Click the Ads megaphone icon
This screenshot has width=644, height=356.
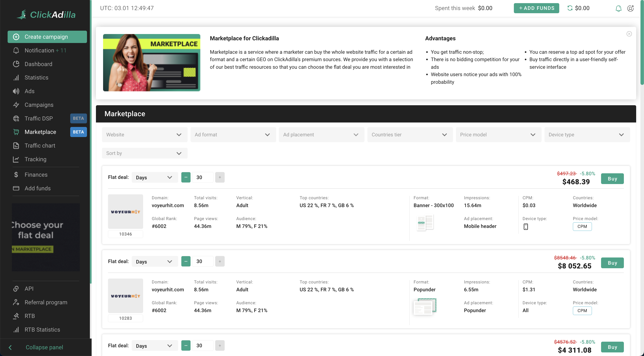point(16,91)
